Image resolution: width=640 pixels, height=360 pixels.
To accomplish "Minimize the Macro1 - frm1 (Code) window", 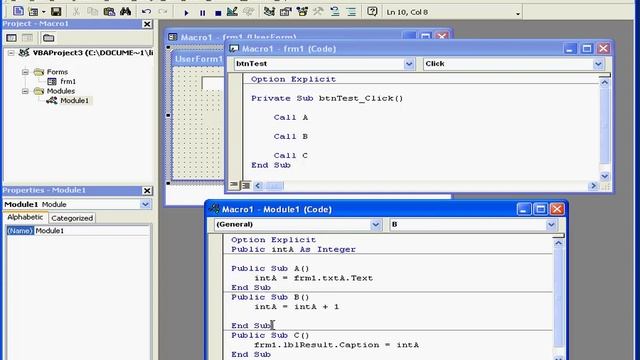I will pyautogui.click(x=570, y=49).
